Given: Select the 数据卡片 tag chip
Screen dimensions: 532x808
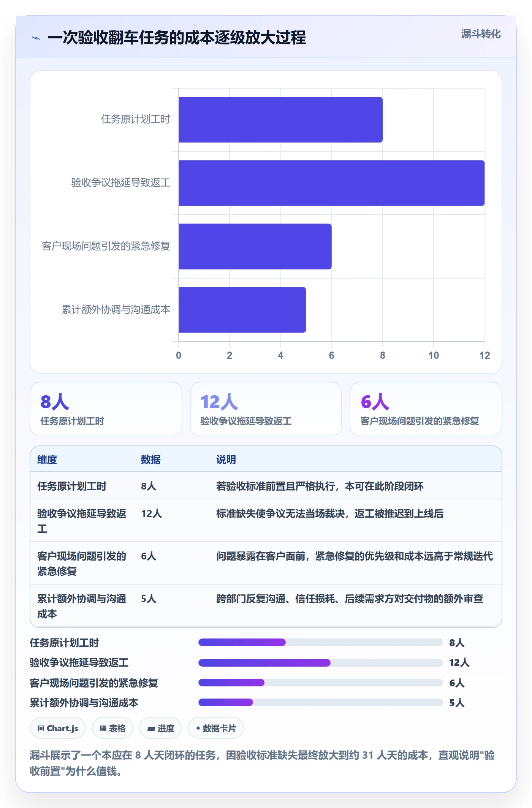Looking at the screenshot, I should coord(216,728).
